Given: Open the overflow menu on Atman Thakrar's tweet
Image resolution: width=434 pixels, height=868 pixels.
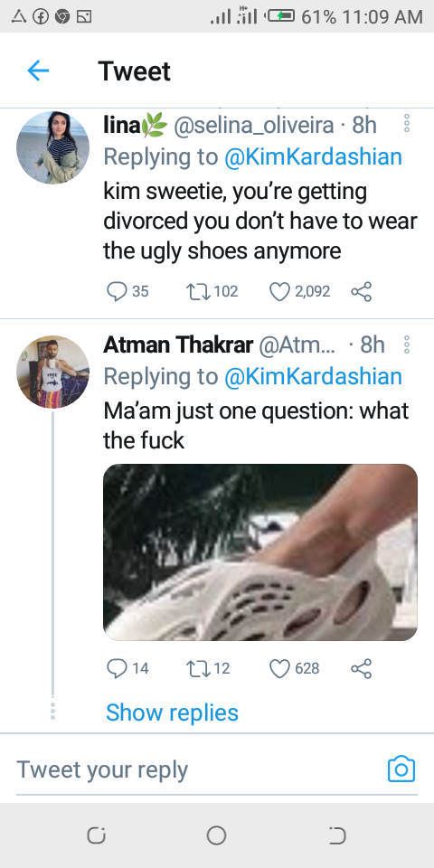Looking at the screenshot, I should (406, 344).
